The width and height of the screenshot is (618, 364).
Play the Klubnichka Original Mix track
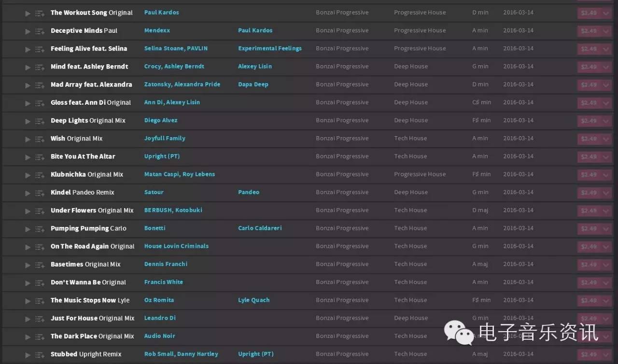click(x=28, y=175)
